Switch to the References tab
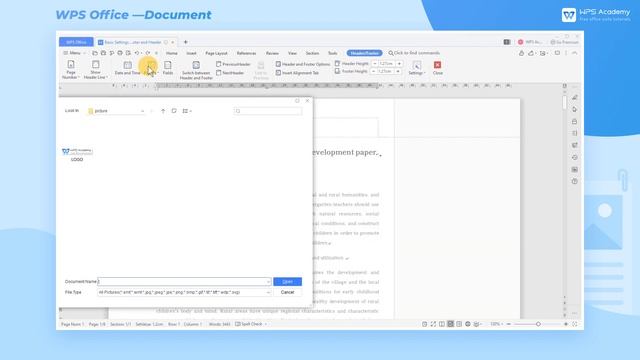 (246, 53)
